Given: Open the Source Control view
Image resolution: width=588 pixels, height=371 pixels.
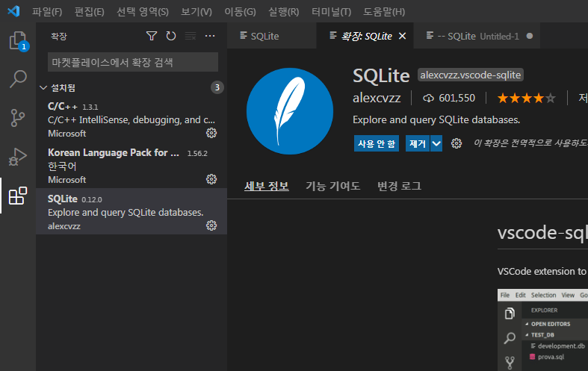Looking at the screenshot, I should [x=18, y=118].
